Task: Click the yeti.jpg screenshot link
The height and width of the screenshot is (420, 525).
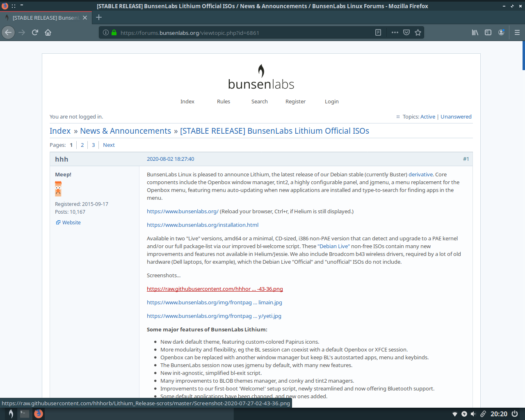Action: (214, 316)
